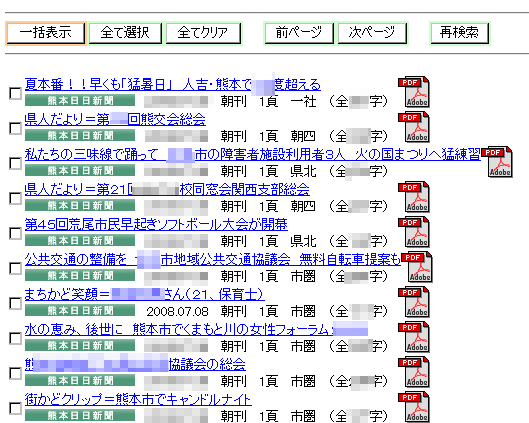The height and width of the screenshot is (423, 529).
Task: Click the 一括表示 button
Action: (x=46, y=33)
